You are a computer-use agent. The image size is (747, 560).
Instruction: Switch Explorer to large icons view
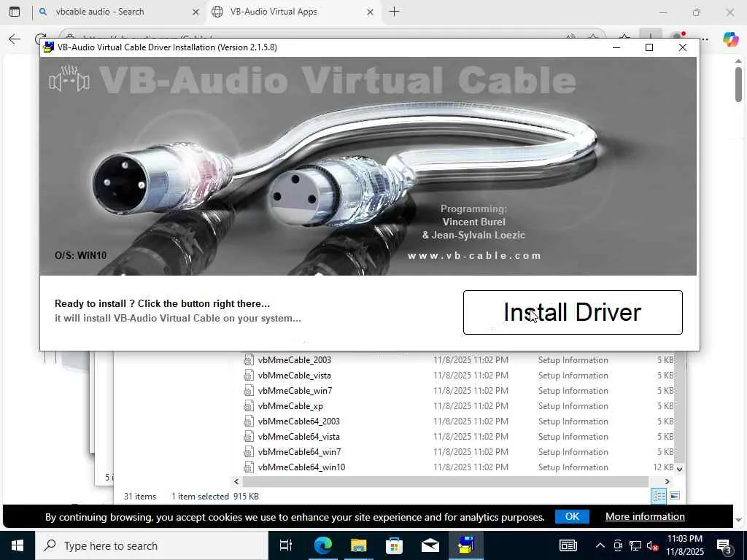(675, 496)
